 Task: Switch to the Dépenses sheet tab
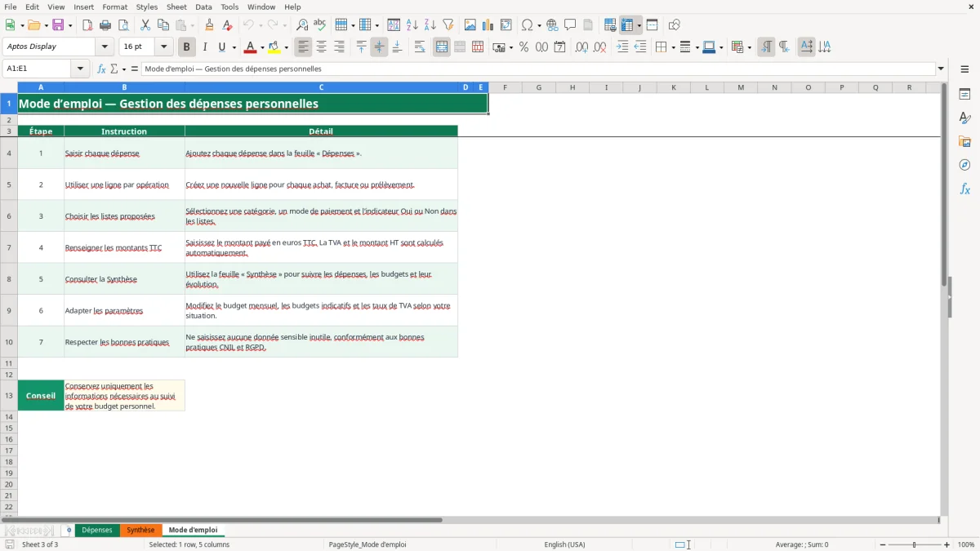(x=96, y=530)
